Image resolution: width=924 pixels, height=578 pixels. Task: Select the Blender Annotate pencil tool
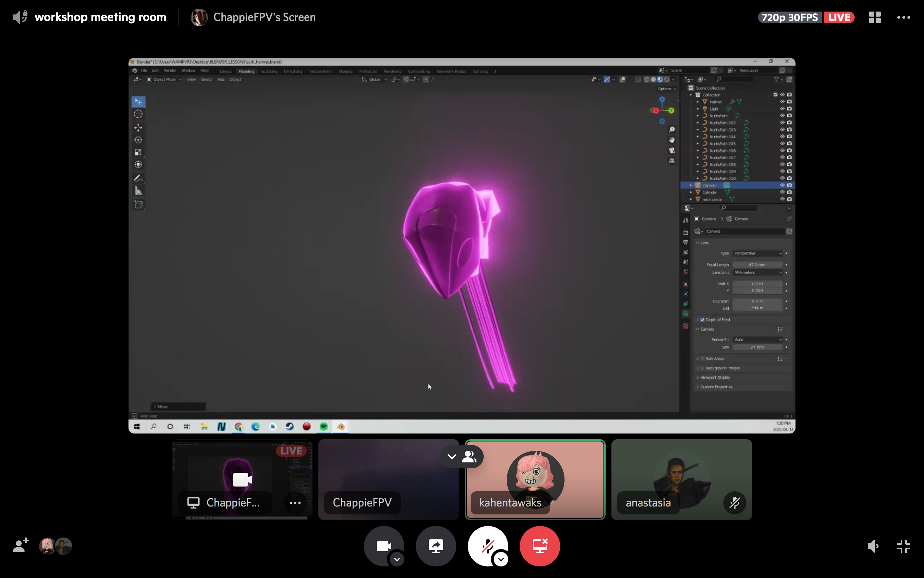(x=138, y=178)
